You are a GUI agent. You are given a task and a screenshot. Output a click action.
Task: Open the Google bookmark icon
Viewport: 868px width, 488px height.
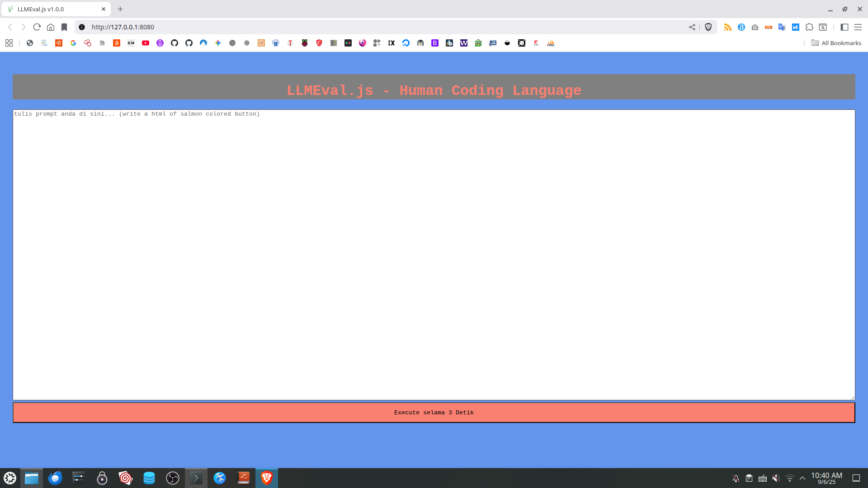[73, 43]
